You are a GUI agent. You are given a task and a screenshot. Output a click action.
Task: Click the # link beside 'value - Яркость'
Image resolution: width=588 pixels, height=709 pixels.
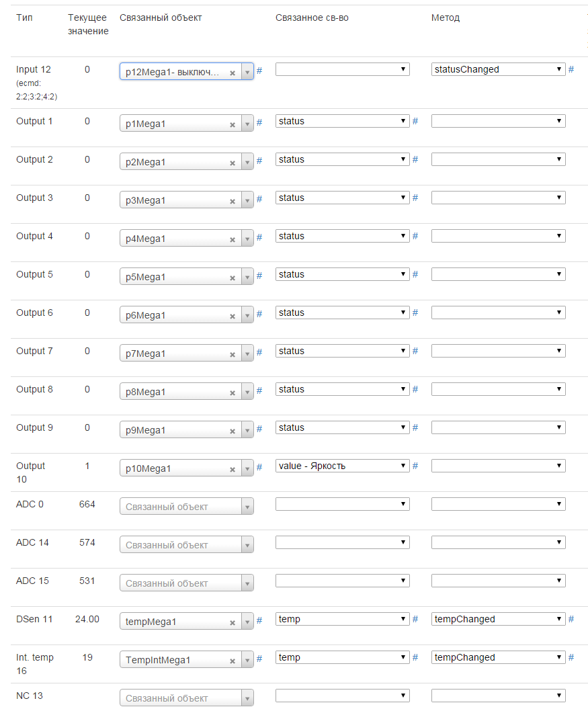[x=415, y=466]
